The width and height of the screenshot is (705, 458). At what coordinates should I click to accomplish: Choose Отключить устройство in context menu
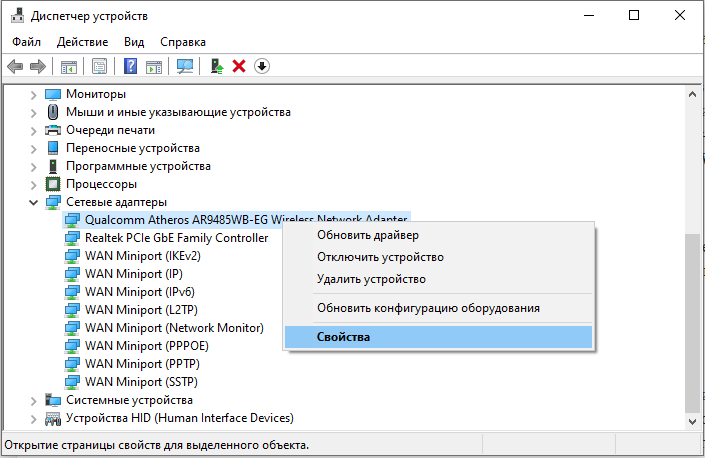(438, 257)
